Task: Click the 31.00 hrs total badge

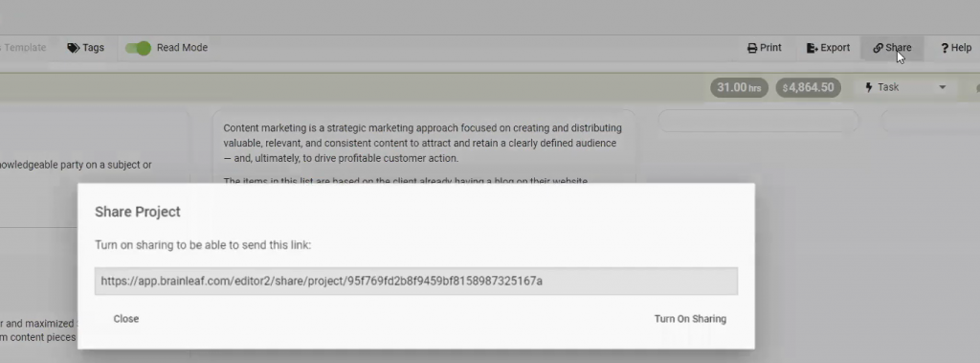Action: [739, 87]
